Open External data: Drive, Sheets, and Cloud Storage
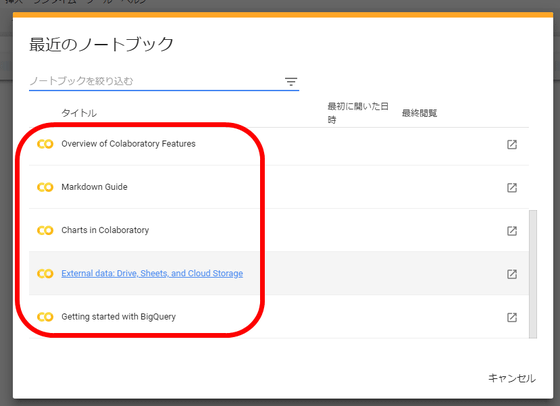560x406 pixels. click(152, 273)
